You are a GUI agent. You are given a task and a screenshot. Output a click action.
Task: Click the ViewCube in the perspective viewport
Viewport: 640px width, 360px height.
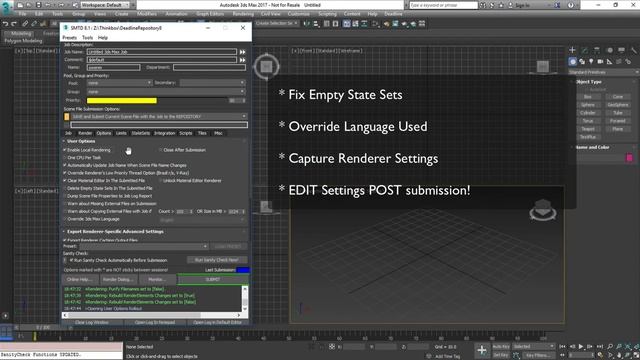(x=542, y=210)
